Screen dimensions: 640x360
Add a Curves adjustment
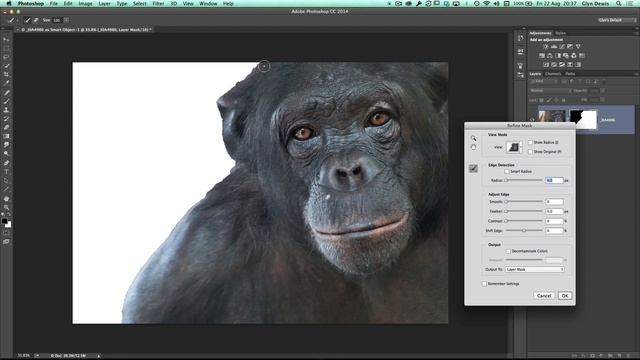(x=562, y=47)
